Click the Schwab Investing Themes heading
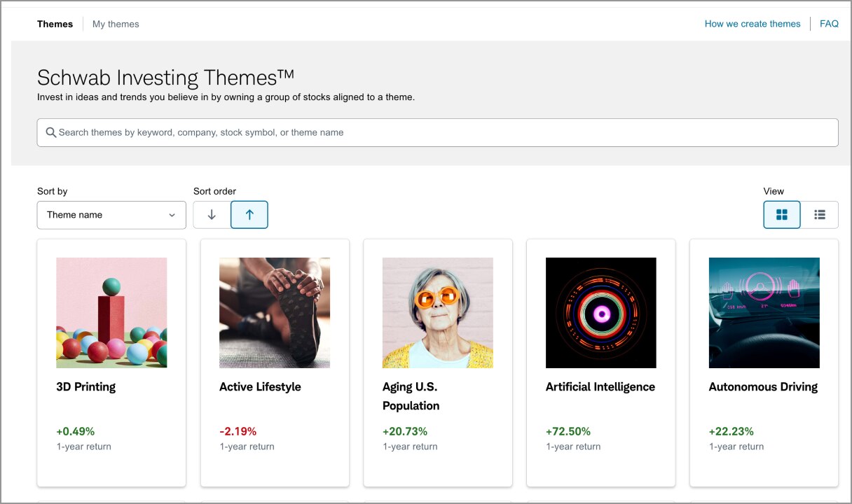The image size is (852, 504). pos(166,76)
